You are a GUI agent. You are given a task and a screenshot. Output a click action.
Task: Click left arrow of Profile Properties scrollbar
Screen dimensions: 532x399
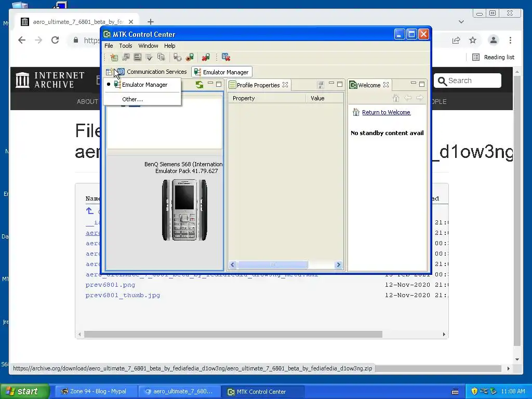coord(233,264)
